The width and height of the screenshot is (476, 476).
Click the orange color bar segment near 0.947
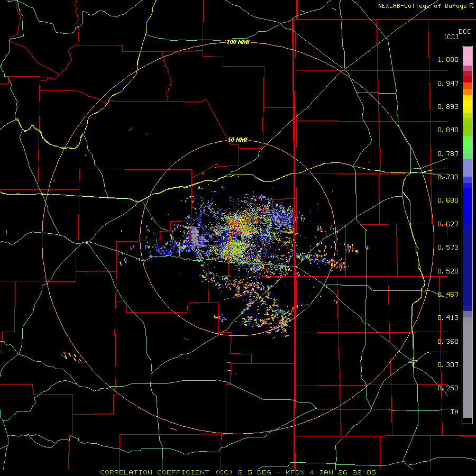[x=467, y=91]
